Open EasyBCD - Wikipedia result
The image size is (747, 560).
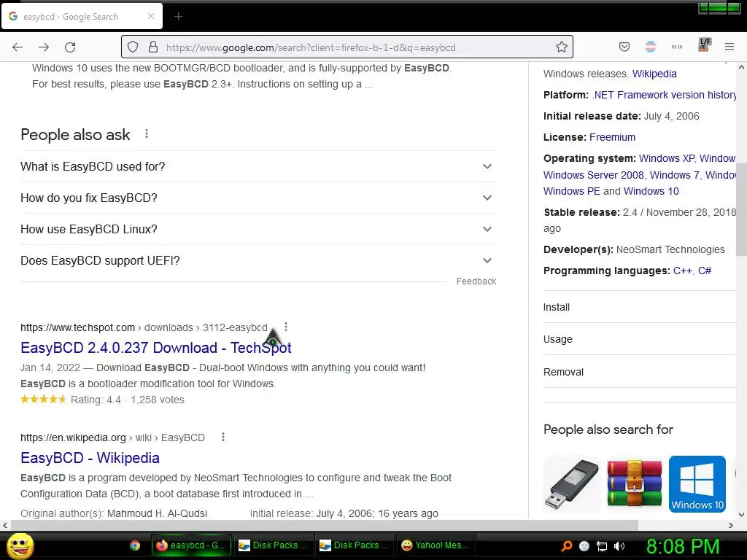tap(90, 458)
